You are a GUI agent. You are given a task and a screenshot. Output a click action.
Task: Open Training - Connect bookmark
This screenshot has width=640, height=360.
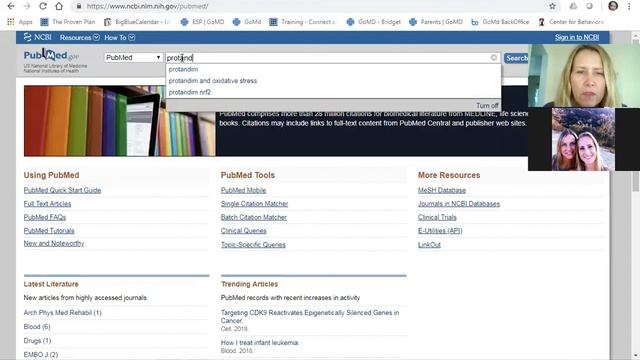pos(302,22)
